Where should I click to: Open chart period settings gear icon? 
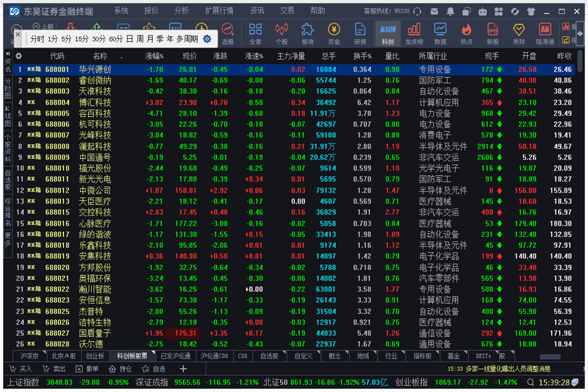pyautogui.click(x=207, y=39)
